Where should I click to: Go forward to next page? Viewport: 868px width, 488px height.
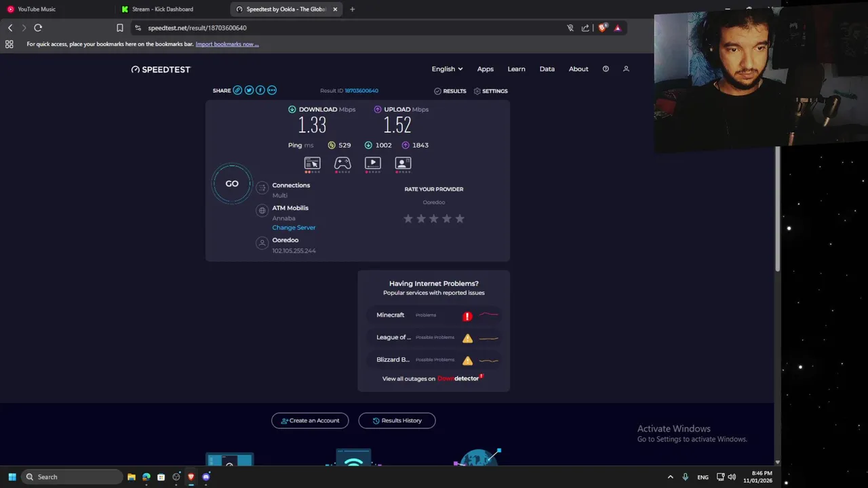(24, 28)
